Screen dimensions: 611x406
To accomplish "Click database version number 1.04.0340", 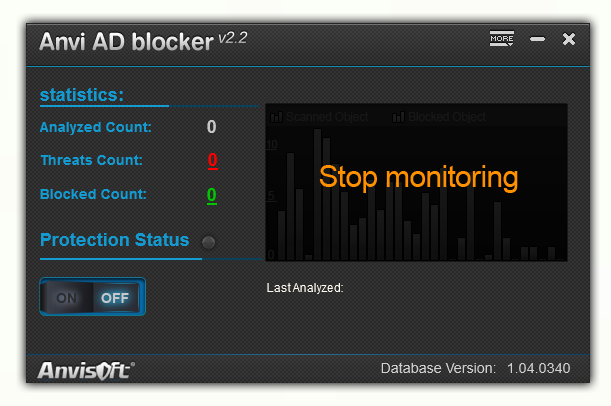I will pyautogui.click(x=538, y=369).
